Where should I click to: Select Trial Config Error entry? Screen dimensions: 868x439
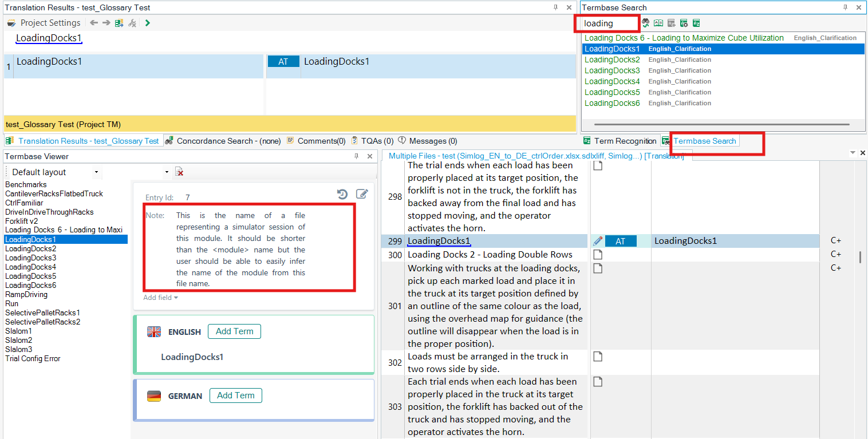click(33, 359)
